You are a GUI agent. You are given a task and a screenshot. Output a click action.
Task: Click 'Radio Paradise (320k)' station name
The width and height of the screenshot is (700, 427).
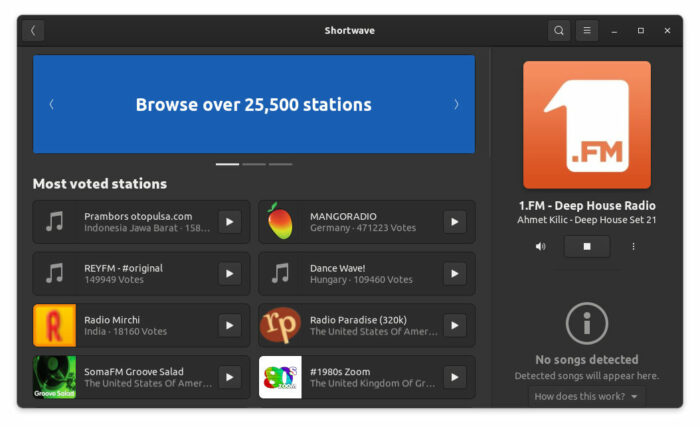click(x=358, y=320)
